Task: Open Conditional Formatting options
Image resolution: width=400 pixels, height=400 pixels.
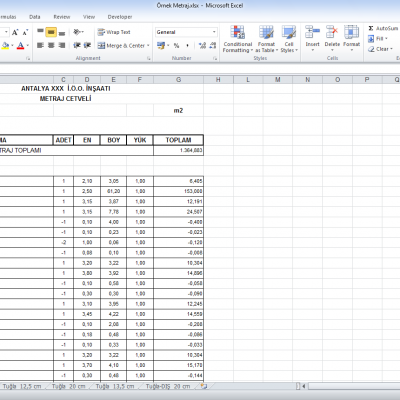Action: tap(238, 39)
